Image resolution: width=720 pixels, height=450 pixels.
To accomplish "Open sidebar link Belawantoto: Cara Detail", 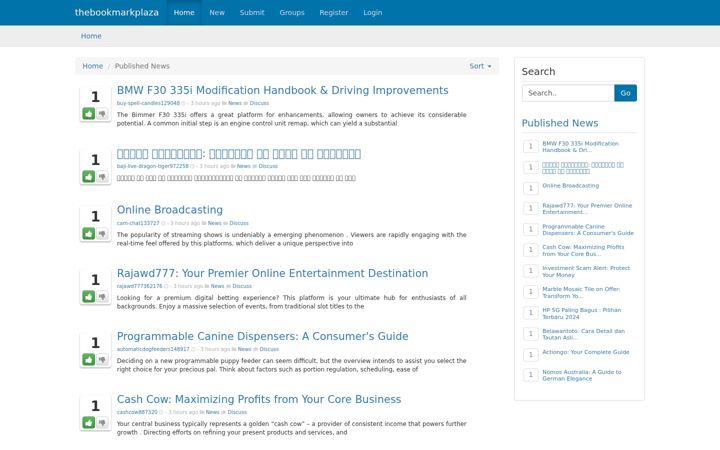I will point(583,334).
